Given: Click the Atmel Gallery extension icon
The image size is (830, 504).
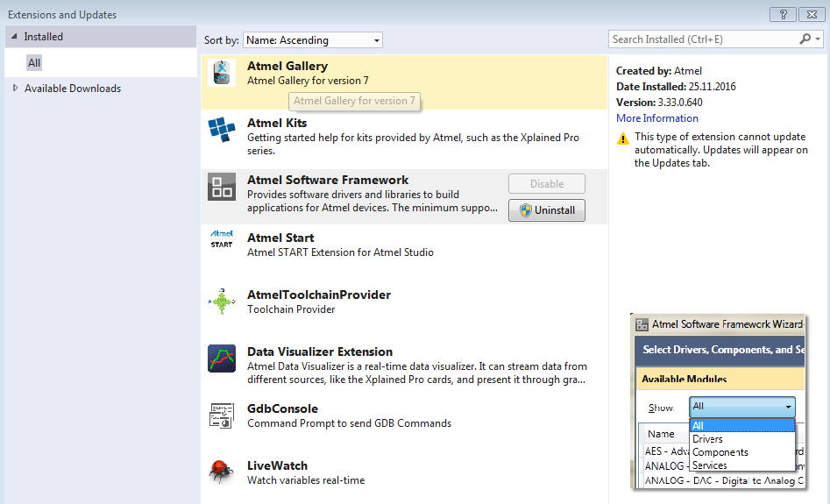Looking at the screenshot, I should (221, 73).
